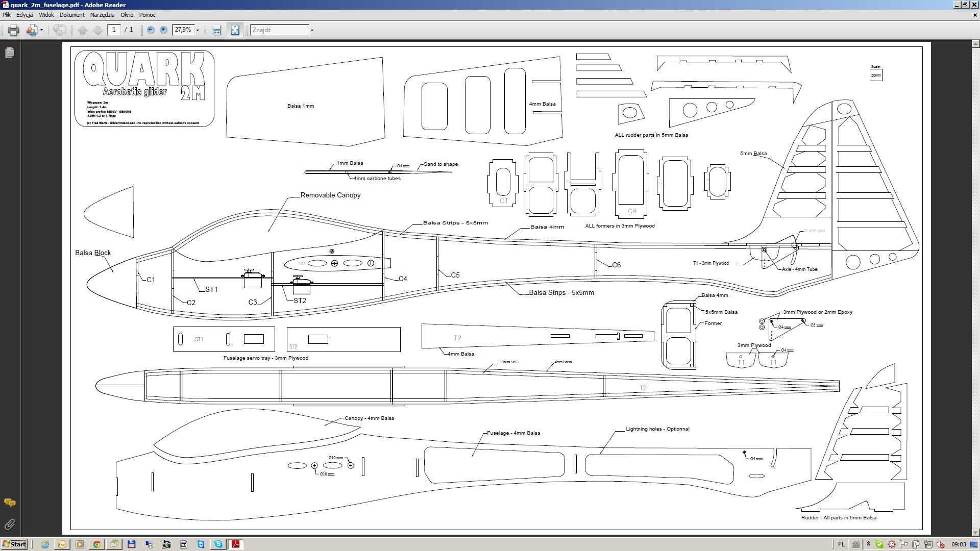
Task: Open the Okno menu
Action: pyautogui.click(x=127, y=15)
